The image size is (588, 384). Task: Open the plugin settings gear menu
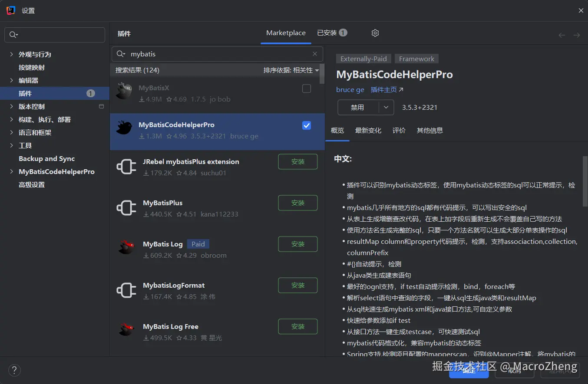375,33
